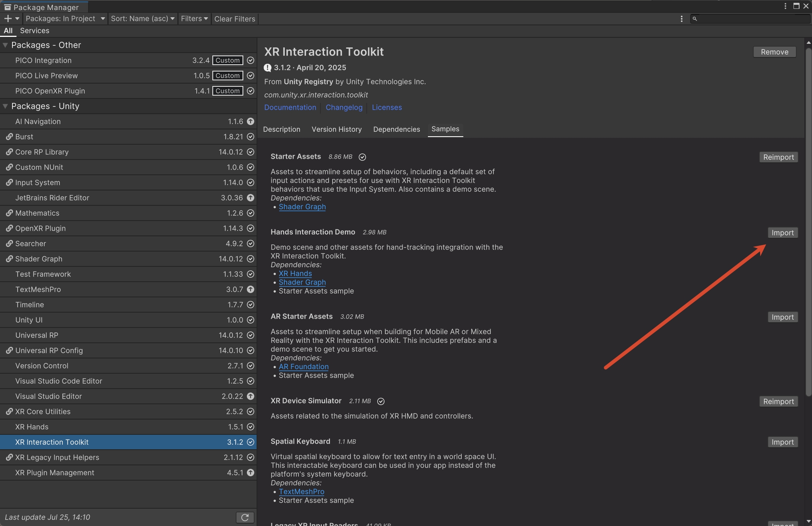Click the XR Legacy Input Helpers link icon

(9, 457)
